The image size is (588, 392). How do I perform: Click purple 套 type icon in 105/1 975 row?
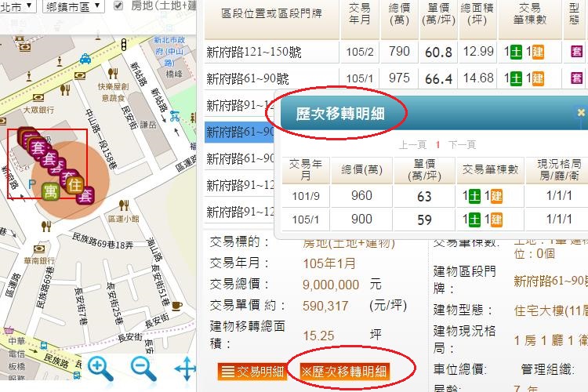(x=577, y=78)
